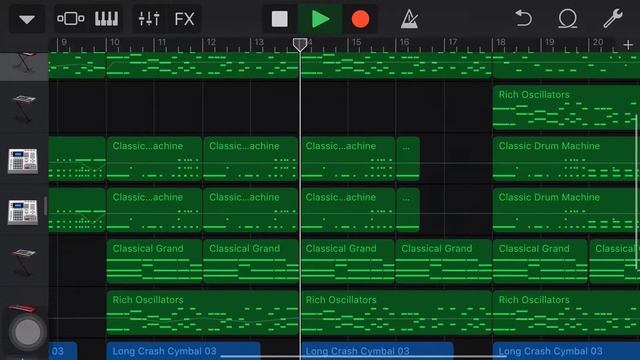Click the Stop button

[x=280, y=19]
